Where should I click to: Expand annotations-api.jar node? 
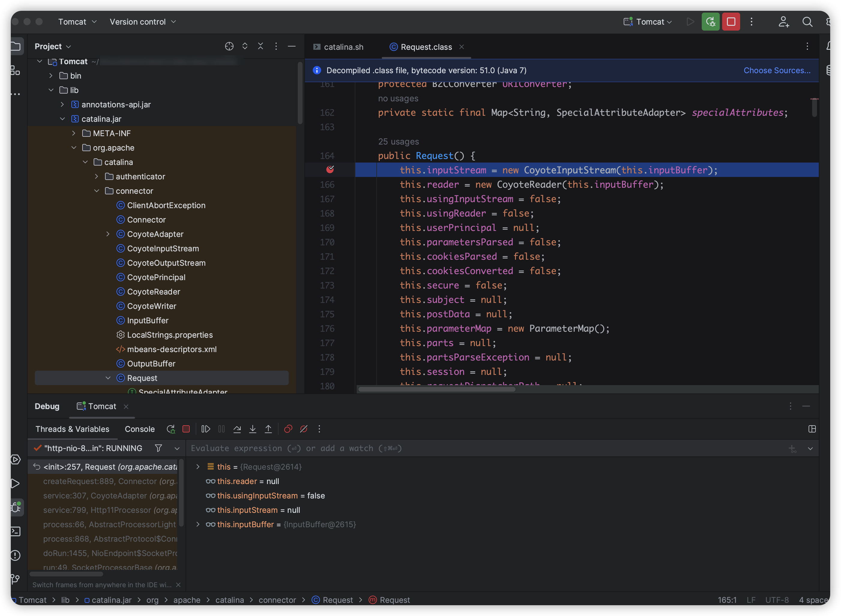click(62, 104)
